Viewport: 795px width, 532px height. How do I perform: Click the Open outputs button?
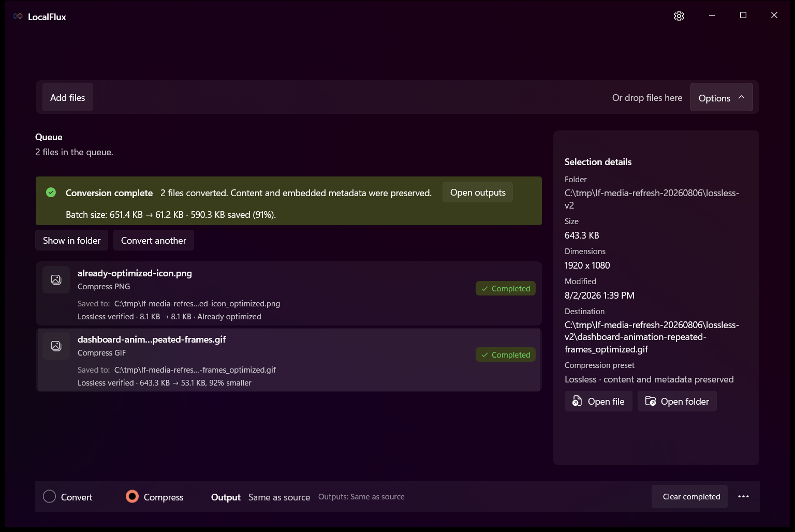(x=478, y=193)
